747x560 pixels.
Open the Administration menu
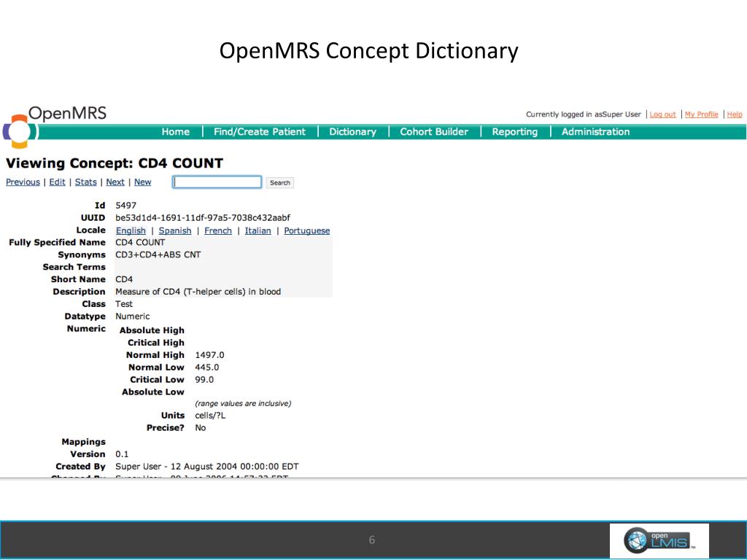595,132
